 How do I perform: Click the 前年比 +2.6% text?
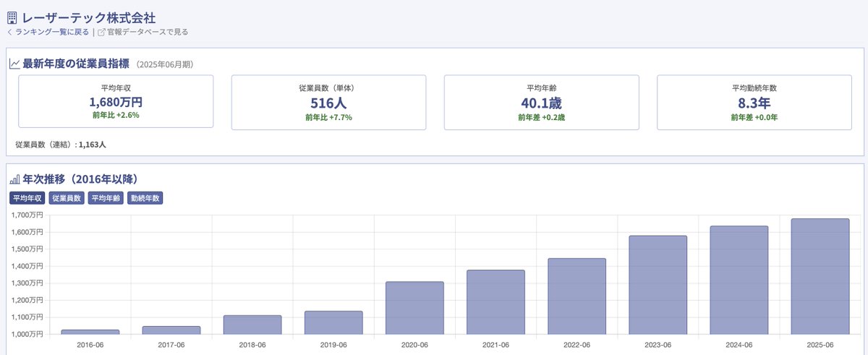[x=116, y=115]
